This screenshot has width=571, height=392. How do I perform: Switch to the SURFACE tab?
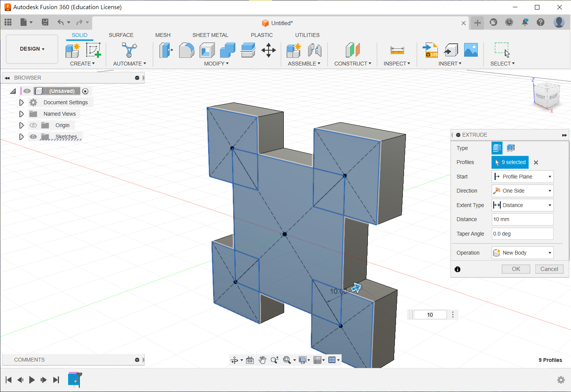(121, 35)
